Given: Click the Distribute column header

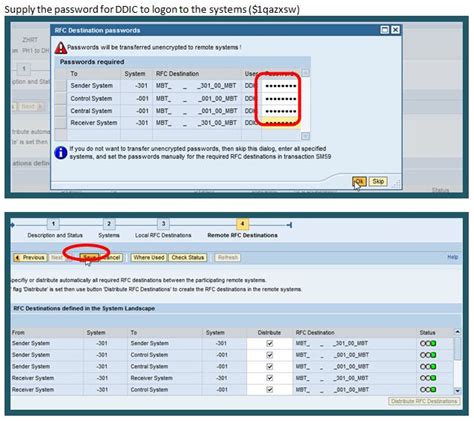Looking at the screenshot, I should click(x=269, y=333).
